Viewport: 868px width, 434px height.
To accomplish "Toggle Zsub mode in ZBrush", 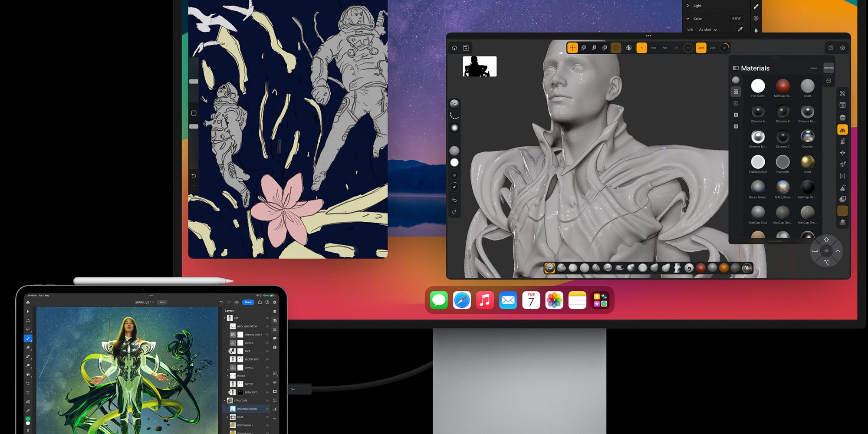I will click(713, 48).
